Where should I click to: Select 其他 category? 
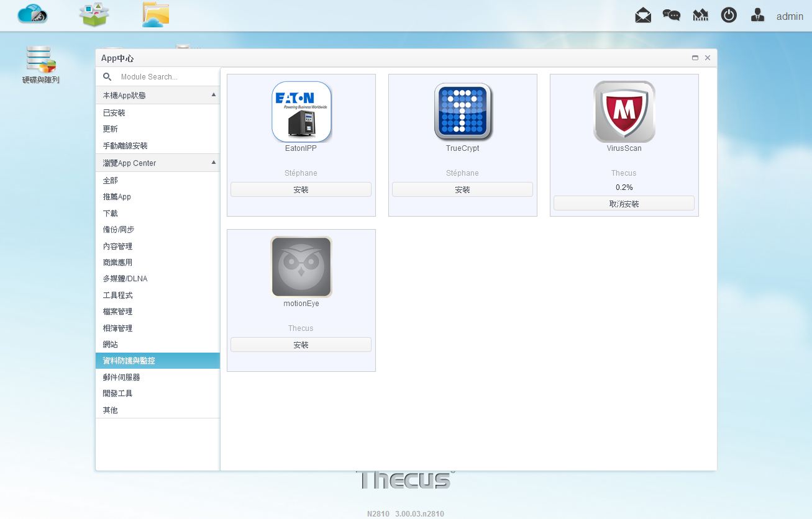(158, 410)
